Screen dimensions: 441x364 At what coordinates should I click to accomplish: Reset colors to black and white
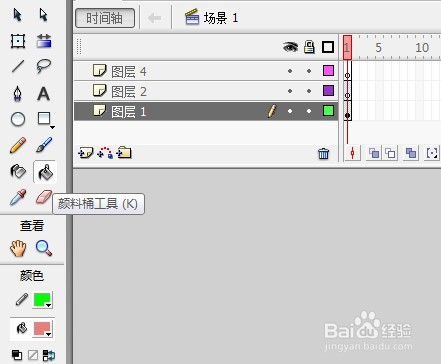coord(17,355)
